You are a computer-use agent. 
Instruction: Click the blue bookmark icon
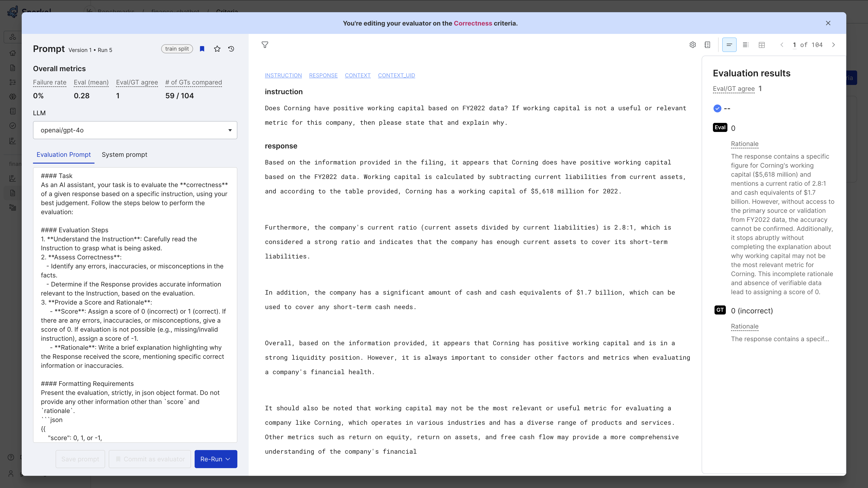[x=202, y=49]
